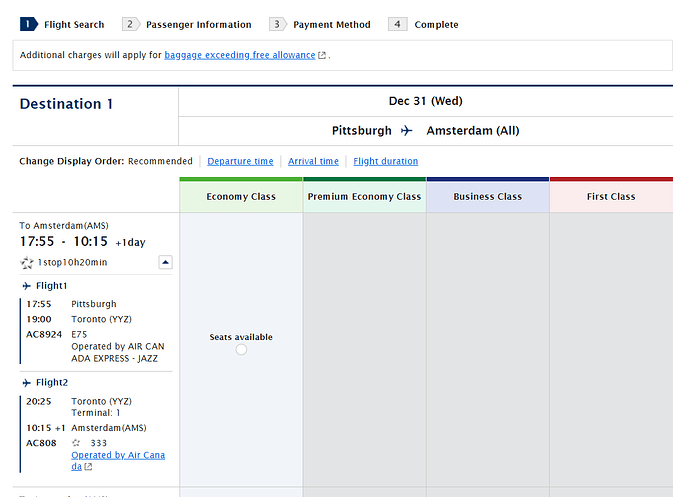Viewport: 690px width, 497px height.
Task: Click external link icon after baggage allowance link
Action: click(x=322, y=56)
